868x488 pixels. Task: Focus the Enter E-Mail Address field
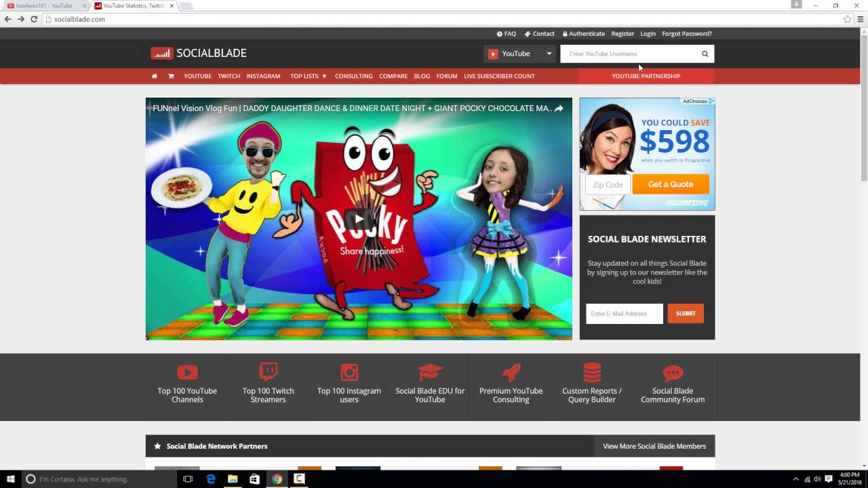pos(625,313)
